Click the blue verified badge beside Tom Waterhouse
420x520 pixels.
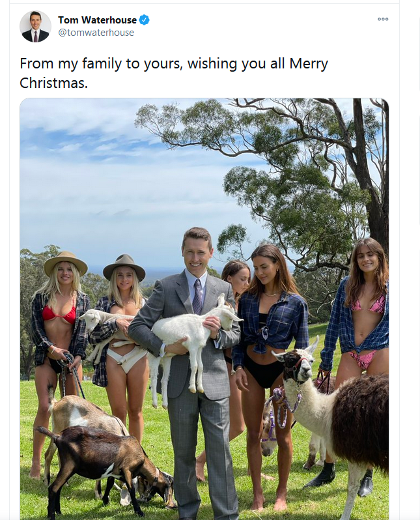point(144,20)
